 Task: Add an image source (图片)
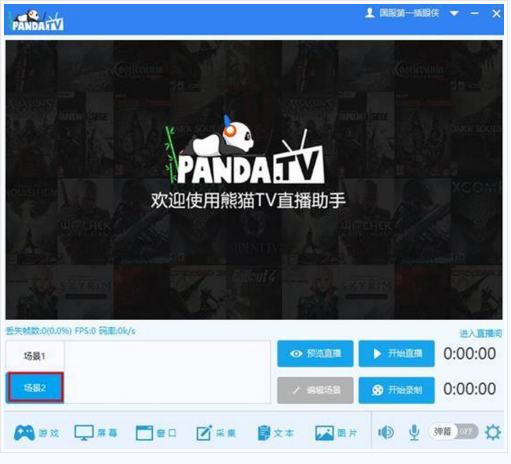coord(336,433)
